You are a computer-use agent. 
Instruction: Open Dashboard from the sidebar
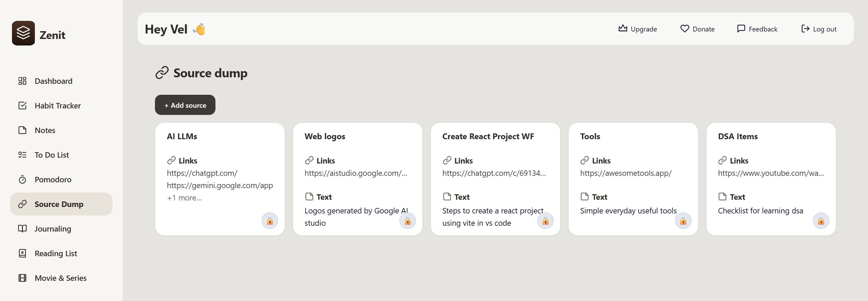tap(53, 81)
